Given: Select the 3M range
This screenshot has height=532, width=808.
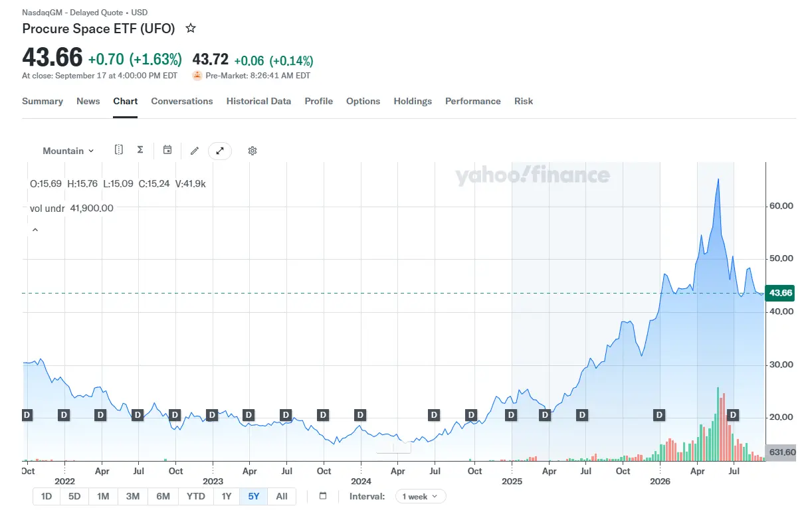Looking at the screenshot, I should click(133, 496).
